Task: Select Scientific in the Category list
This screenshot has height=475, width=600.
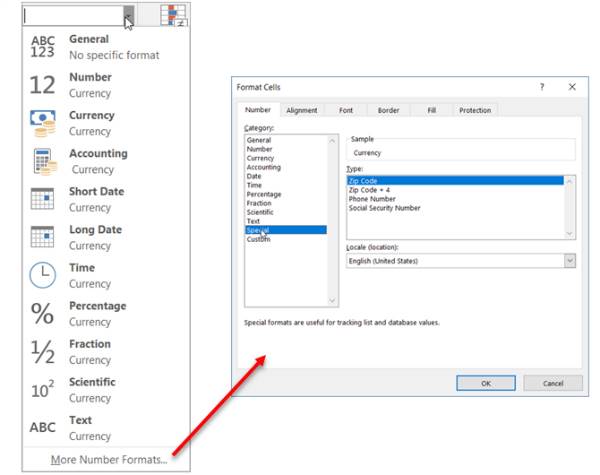Action: (286, 212)
